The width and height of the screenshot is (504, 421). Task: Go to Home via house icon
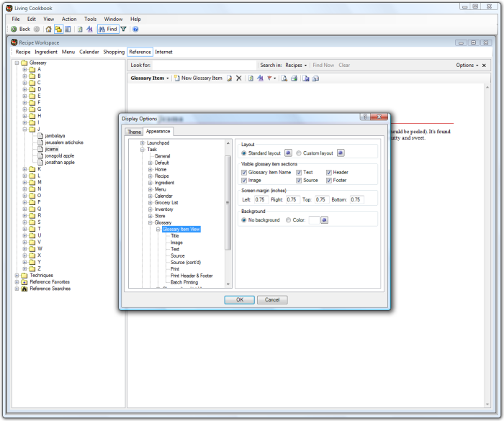48,30
